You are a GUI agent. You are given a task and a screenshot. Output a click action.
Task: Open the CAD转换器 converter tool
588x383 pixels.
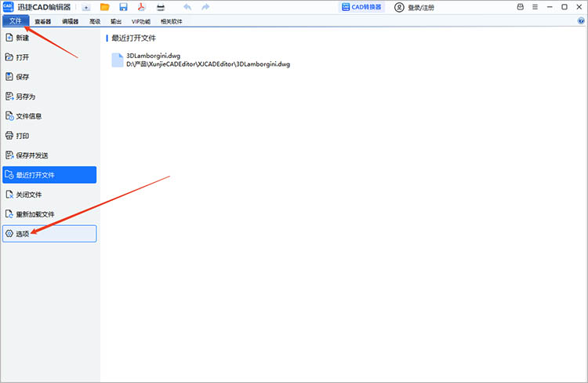click(361, 7)
